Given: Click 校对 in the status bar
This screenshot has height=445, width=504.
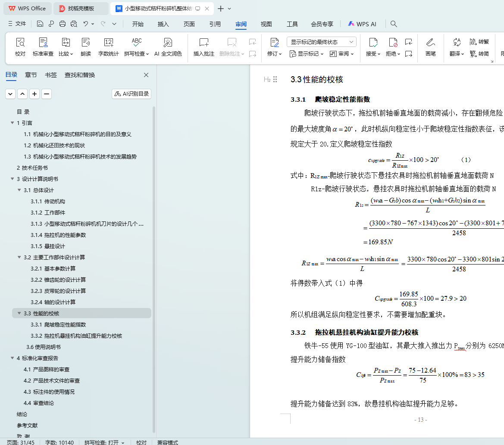Looking at the screenshot, I should [141, 442].
